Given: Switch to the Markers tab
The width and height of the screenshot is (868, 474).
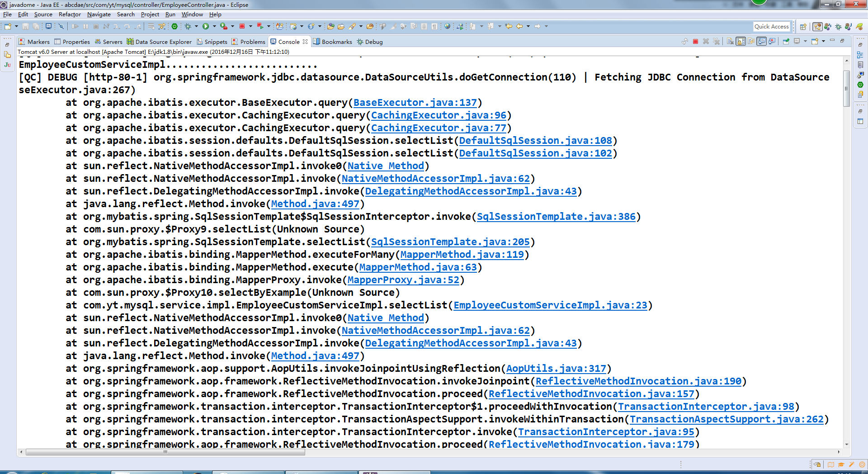Looking at the screenshot, I should [34, 42].
